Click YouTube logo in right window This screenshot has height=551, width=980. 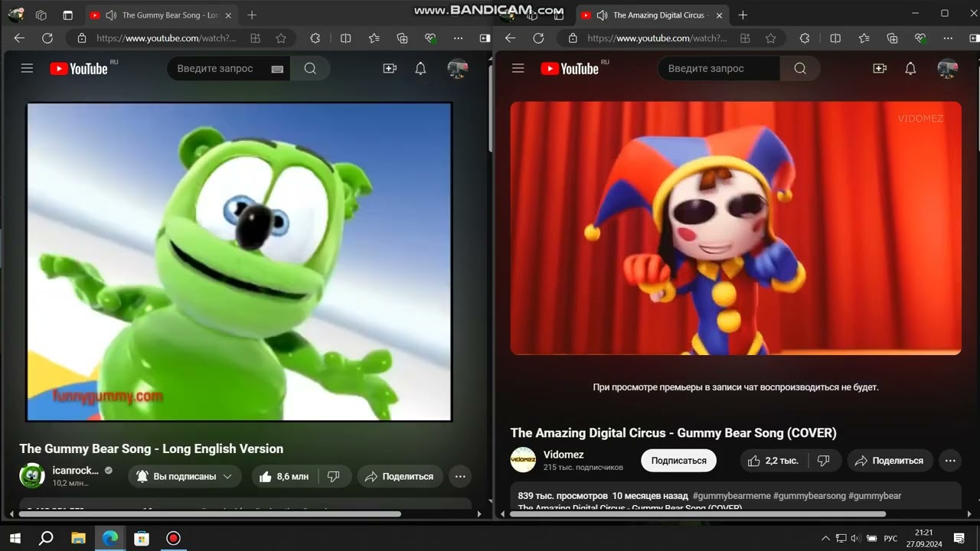point(570,69)
